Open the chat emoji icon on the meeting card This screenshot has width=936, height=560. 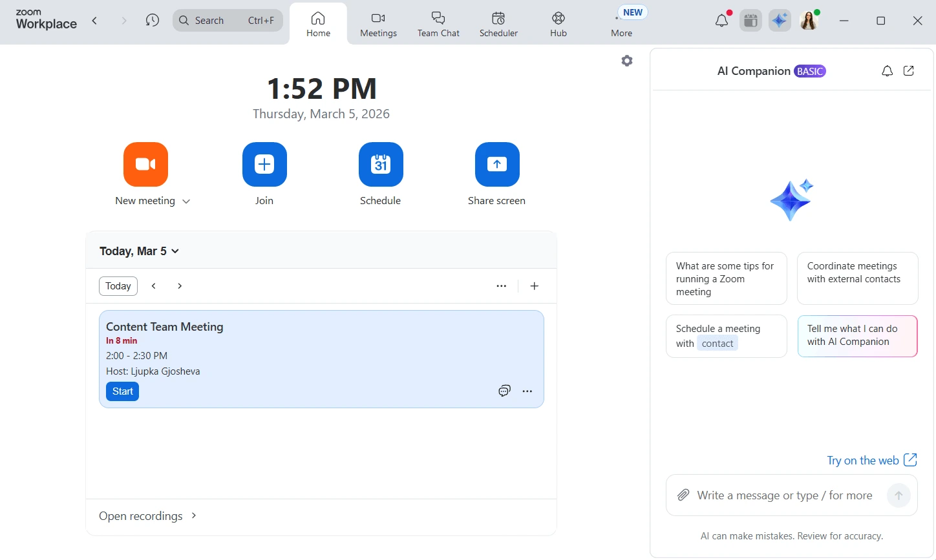[504, 391]
